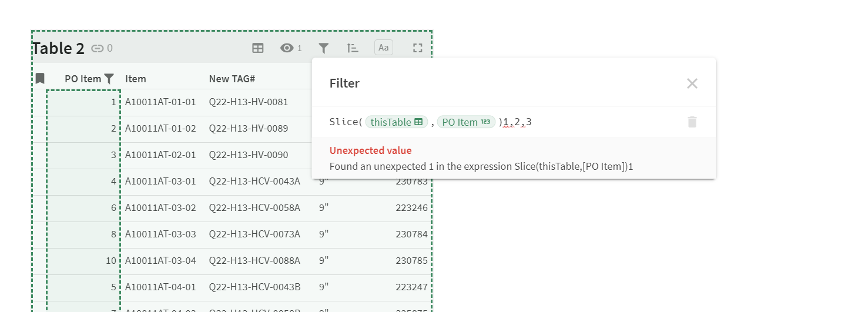The width and height of the screenshot is (868, 312).
Task: Click the filter funnel icon in table toolbar
Action: pos(323,48)
